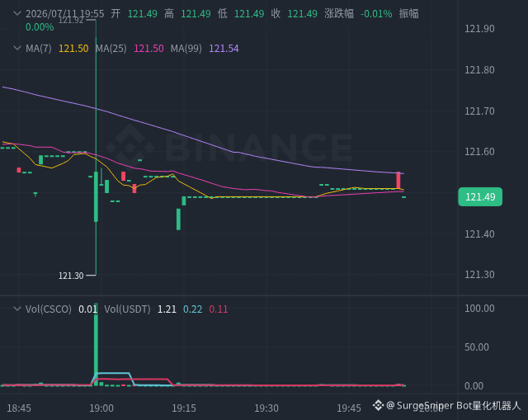Click the Vol(USDT) indicator label
Screen dimensions: 528x420
127,309
